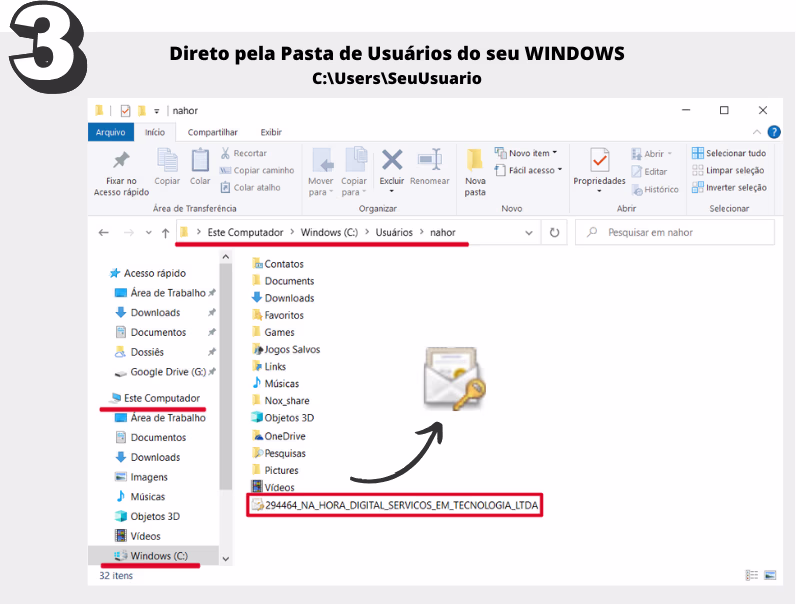Open recent locations dropdown arrow
The height and width of the screenshot is (605, 796).
coord(148,232)
